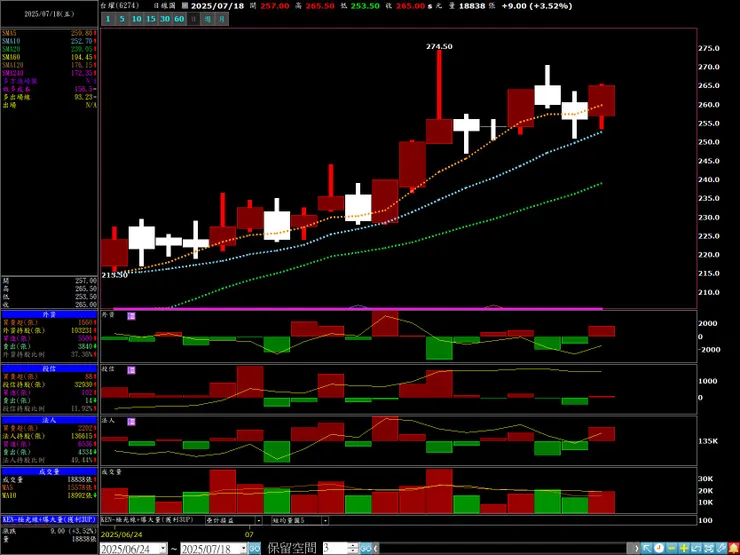Click the horizontal scrollbar right arrow

pos(636,548)
